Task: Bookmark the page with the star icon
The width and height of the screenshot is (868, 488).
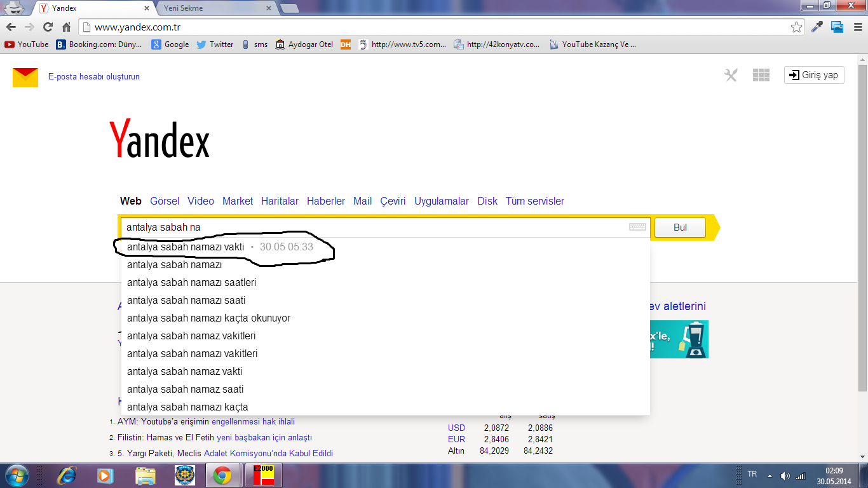Action: click(796, 27)
